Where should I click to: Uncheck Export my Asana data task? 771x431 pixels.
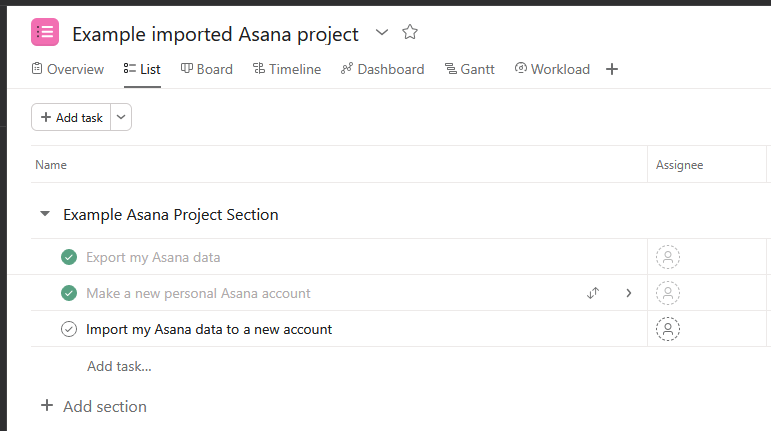(69, 257)
